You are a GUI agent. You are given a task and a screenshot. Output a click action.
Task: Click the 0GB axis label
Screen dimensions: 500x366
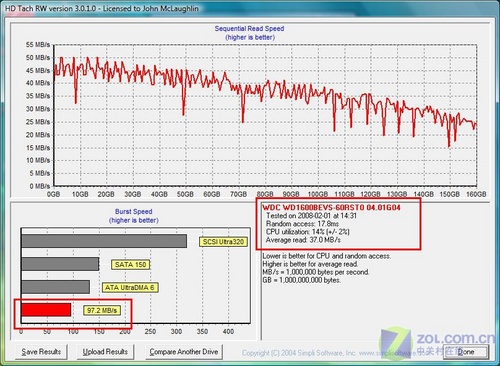click(x=53, y=194)
